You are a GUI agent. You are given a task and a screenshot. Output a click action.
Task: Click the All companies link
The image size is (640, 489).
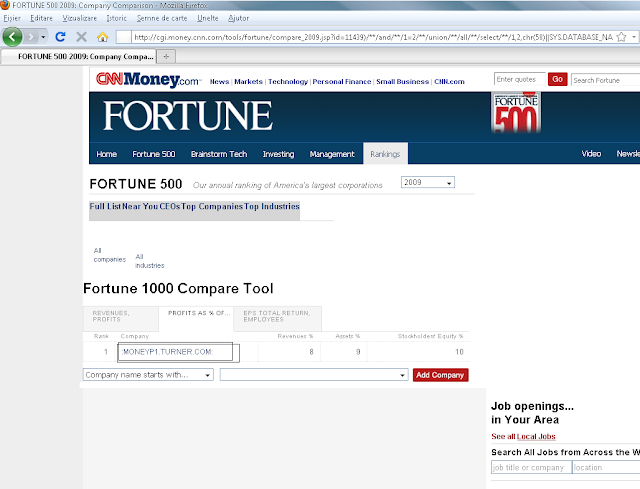(x=109, y=255)
